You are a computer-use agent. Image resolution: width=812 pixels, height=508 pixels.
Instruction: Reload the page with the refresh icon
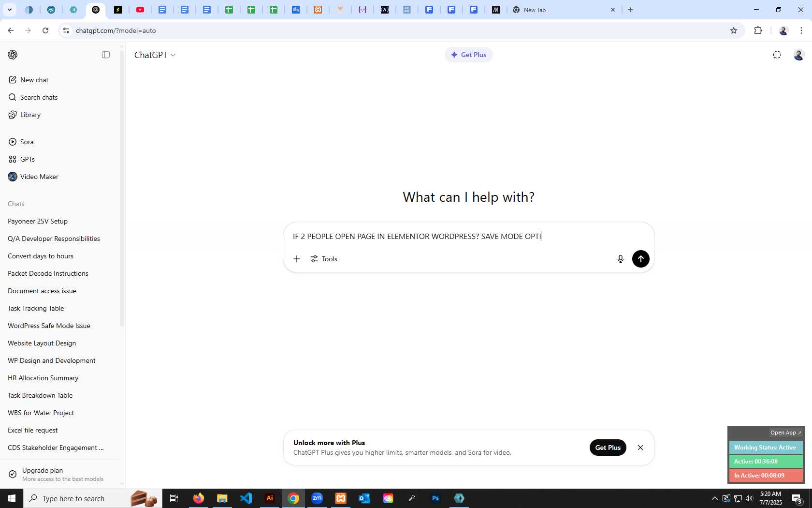45,30
